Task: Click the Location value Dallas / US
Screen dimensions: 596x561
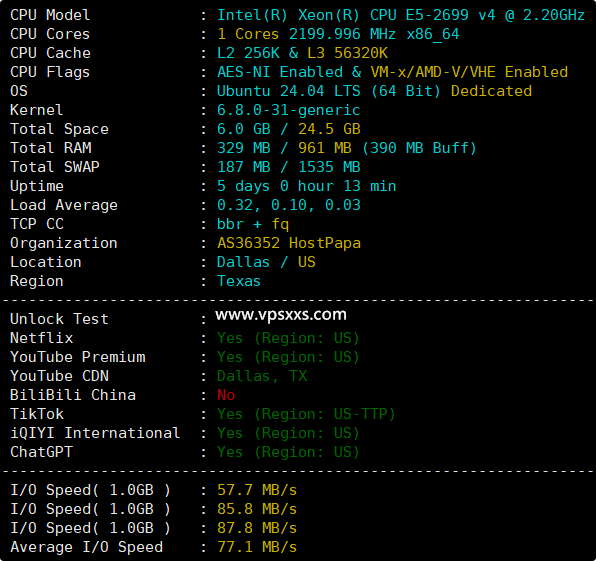Action: [x=266, y=262]
